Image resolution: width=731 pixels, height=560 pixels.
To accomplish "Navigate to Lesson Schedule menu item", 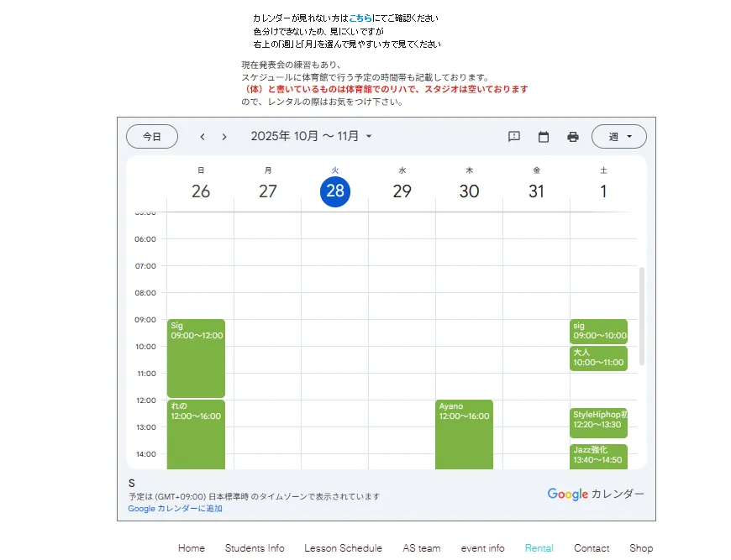I will click(343, 548).
